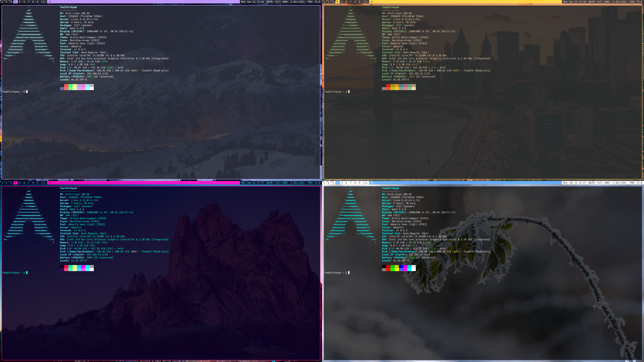Toggle the []= layout symbol in pink bar
Screen dimensions: 644x362
pyautogui.click(x=43, y=183)
